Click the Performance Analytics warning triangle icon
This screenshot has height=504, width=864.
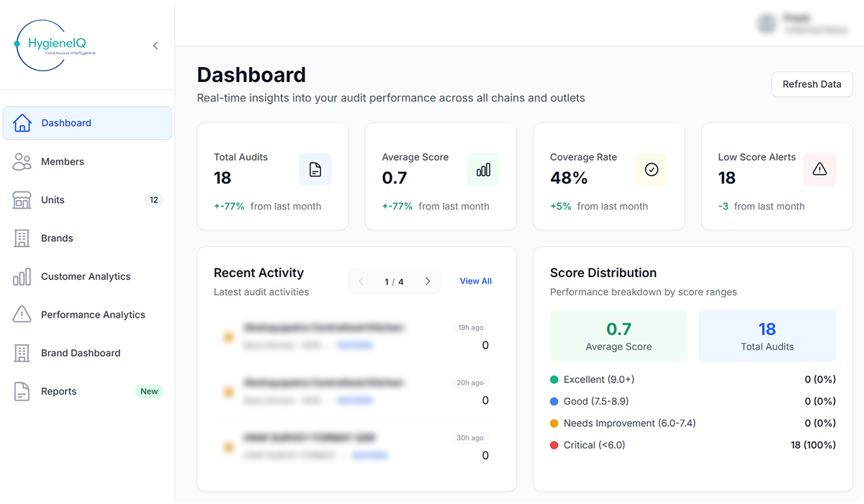click(22, 315)
